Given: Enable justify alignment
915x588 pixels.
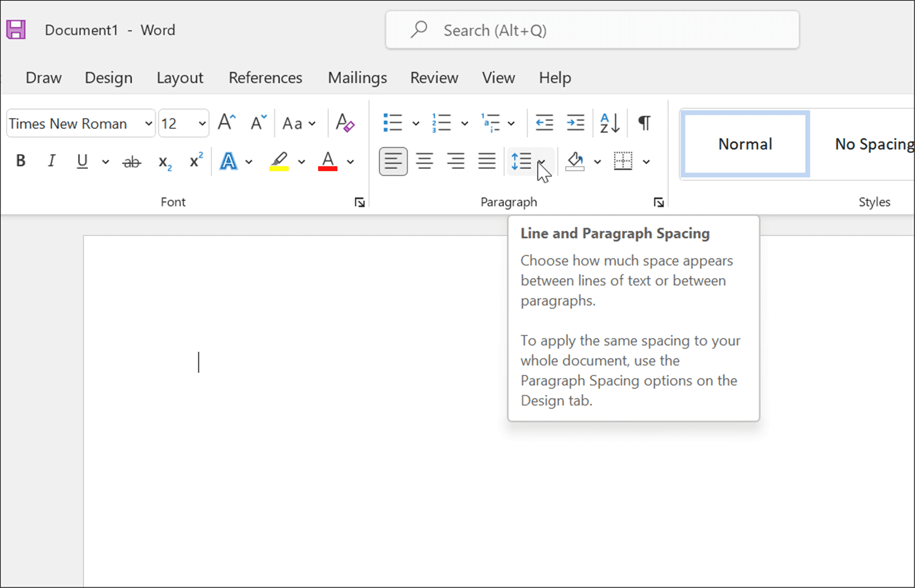Looking at the screenshot, I should pyautogui.click(x=486, y=161).
